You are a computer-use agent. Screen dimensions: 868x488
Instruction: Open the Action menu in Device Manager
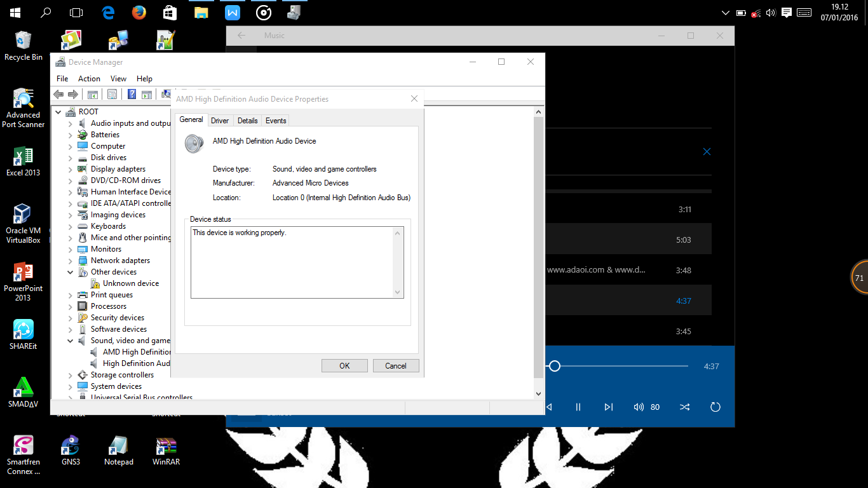(89, 78)
